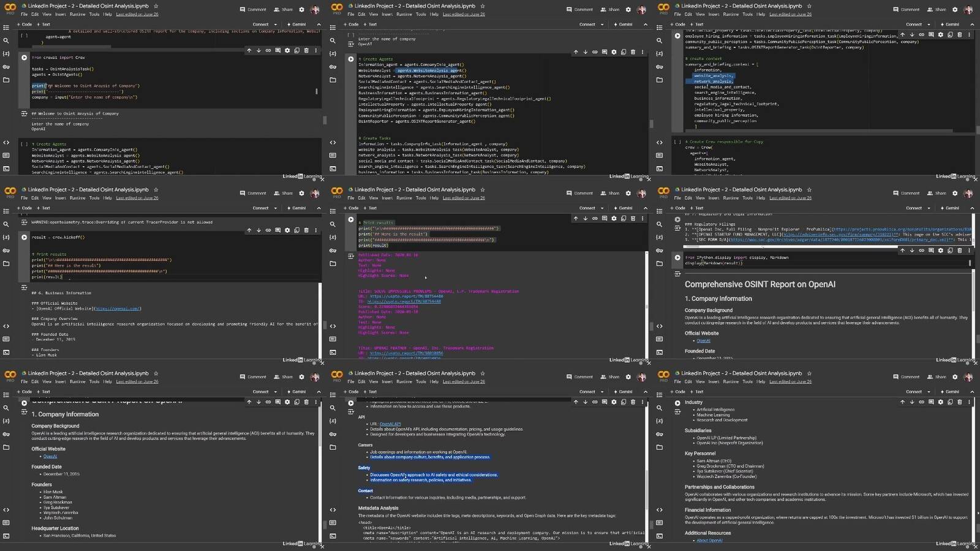The image size is (980, 551).
Task: Click the [ ] run bracket of "agent=agent" cell
Action: pos(24,36)
